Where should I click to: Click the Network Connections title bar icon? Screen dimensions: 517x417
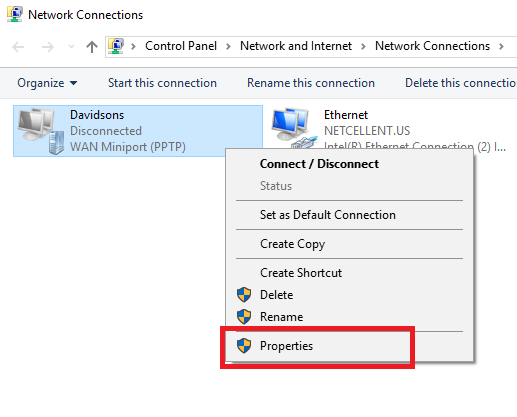(15, 14)
